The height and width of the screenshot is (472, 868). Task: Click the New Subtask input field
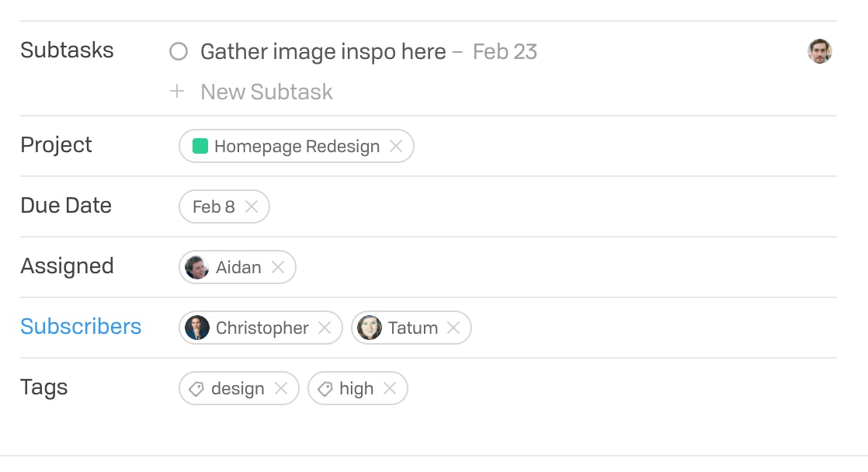266,92
